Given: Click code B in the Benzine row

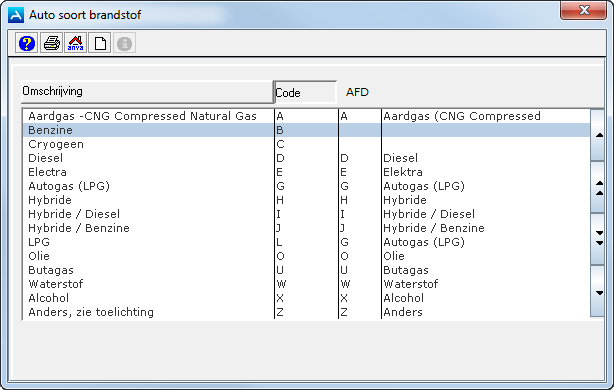Looking at the screenshot, I should [280, 130].
